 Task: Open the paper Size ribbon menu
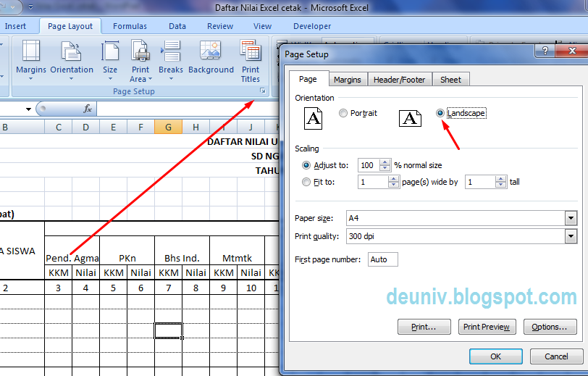pyautogui.click(x=110, y=60)
